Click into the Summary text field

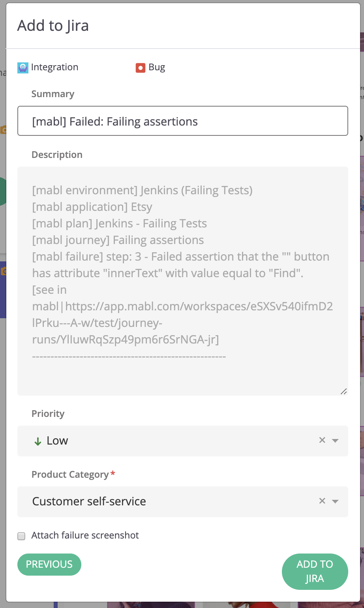pos(182,121)
